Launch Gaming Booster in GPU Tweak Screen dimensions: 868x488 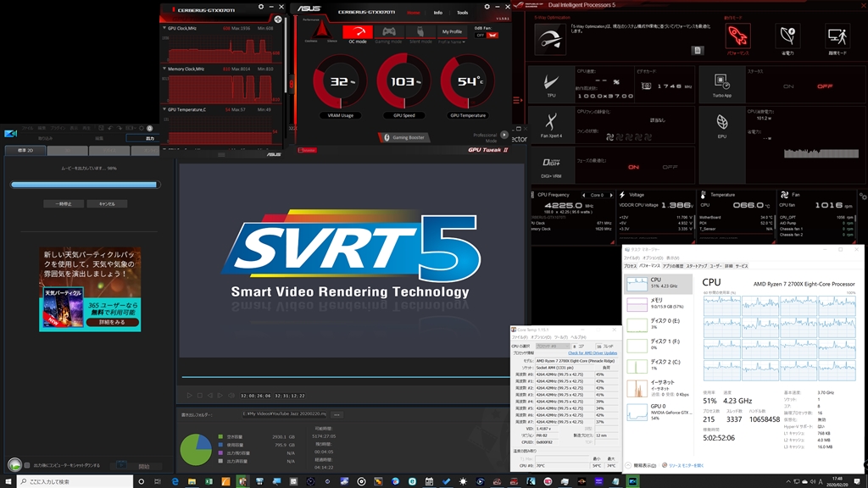pyautogui.click(x=404, y=137)
